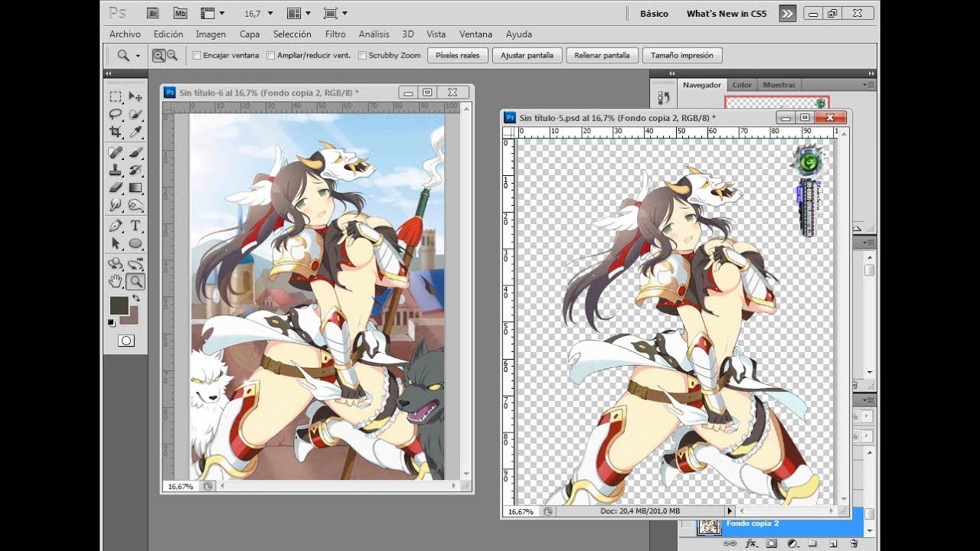Check Ampliar/reducir vent. option

pos(270,55)
